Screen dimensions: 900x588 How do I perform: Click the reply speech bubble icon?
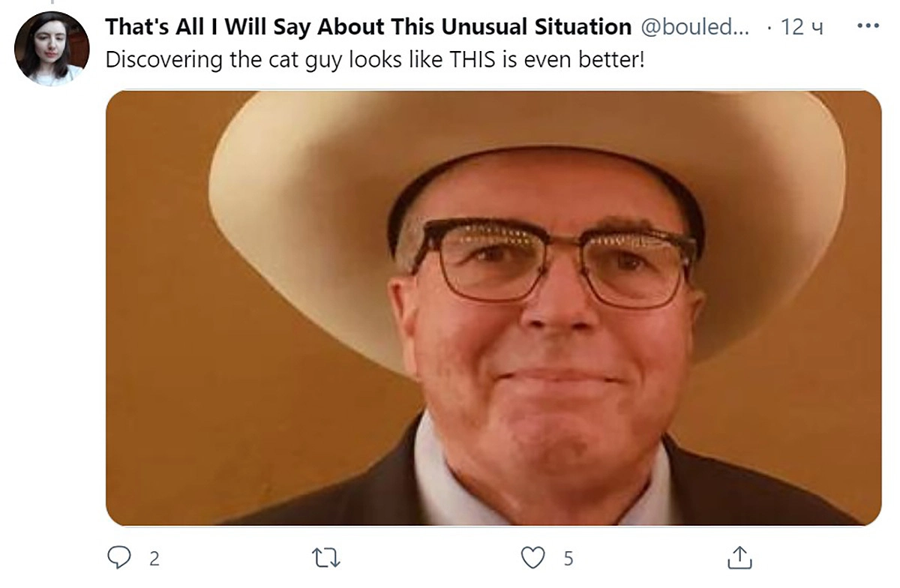coord(120,557)
